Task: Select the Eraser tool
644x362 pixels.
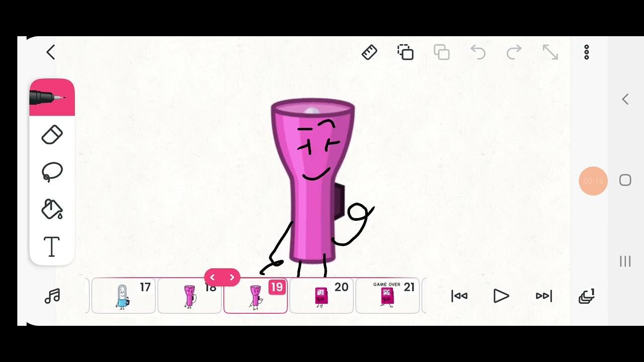Action: [x=52, y=135]
